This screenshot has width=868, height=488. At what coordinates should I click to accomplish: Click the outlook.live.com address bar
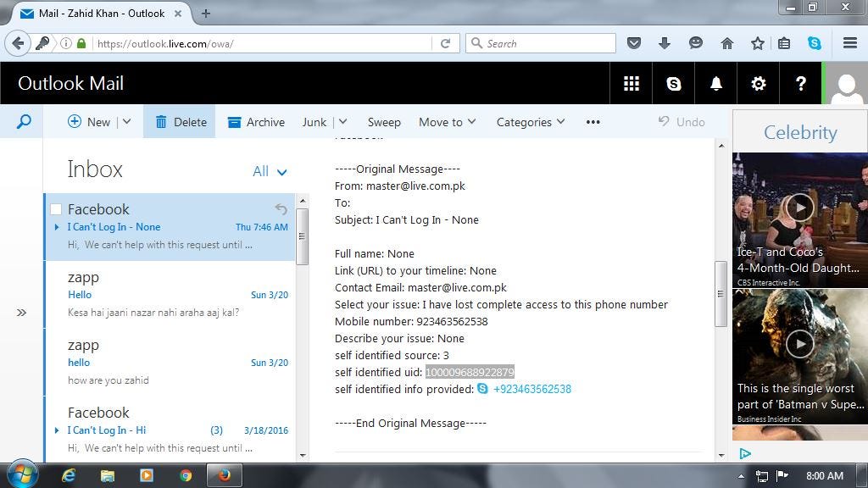point(264,43)
